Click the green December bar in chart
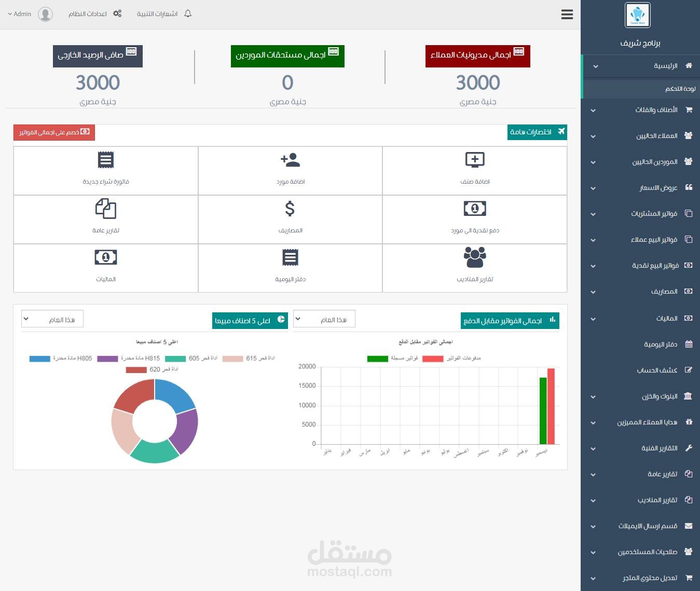The width and height of the screenshot is (700, 591). pyautogui.click(x=543, y=411)
